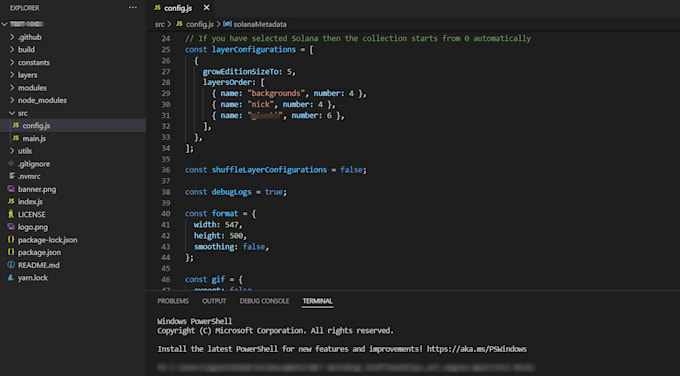Click the src breadcrumb segment
This screenshot has width=680, height=376.
point(160,24)
